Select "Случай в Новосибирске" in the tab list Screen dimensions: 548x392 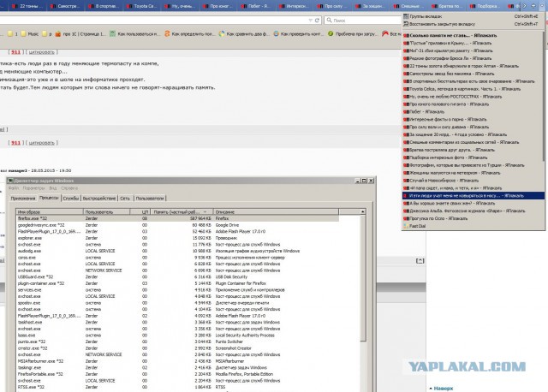[473, 181]
